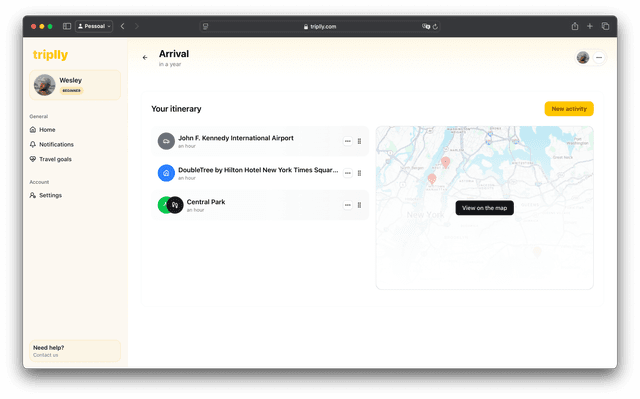The height and width of the screenshot is (399, 640).
Task: Open the trip menu beside the avatar
Action: [599, 58]
